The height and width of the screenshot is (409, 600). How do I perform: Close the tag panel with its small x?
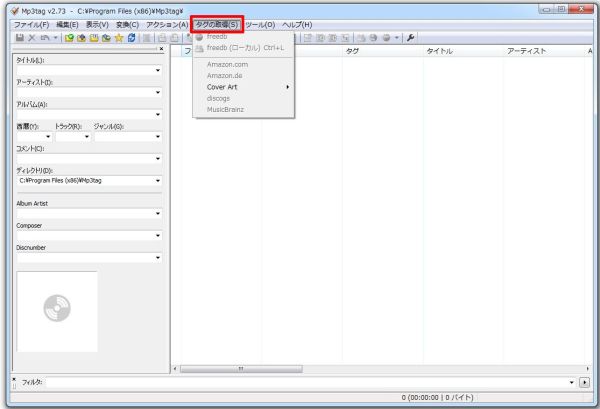pyautogui.click(x=161, y=49)
